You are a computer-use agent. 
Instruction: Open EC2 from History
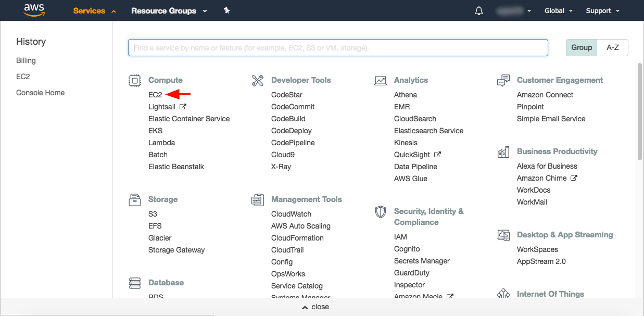23,77
